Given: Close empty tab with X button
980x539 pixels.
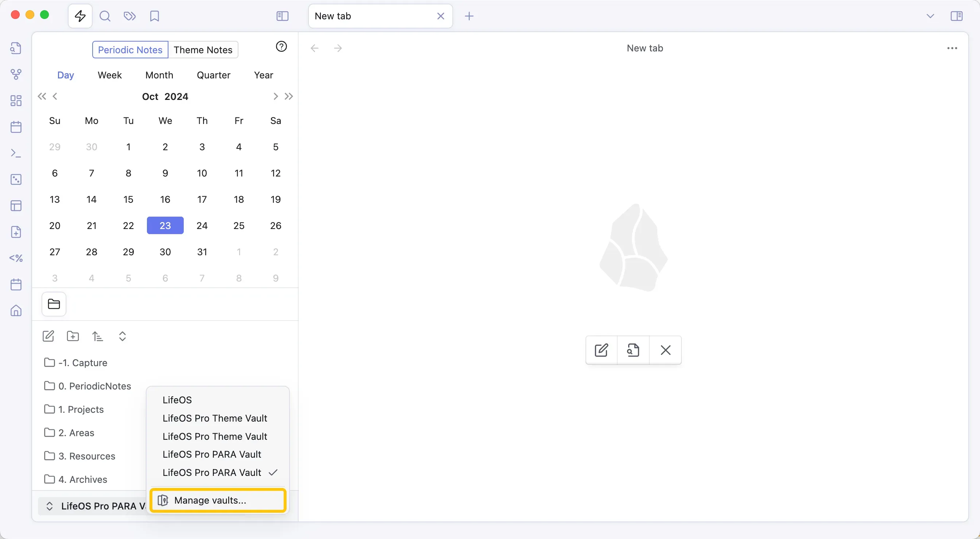Looking at the screenshot, I should [665, 350].
